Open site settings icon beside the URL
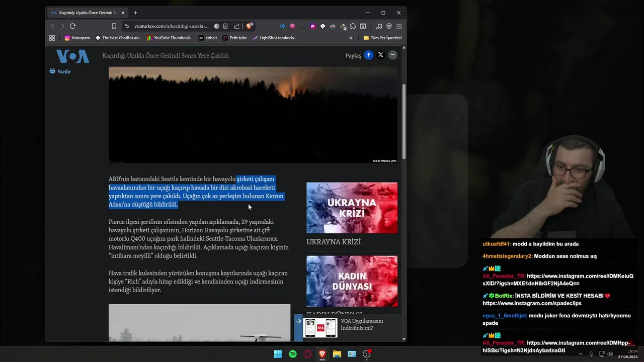Image resolution: width=644 pixels, height=362 pixels. pyautogui.click(x=127, y=26)
